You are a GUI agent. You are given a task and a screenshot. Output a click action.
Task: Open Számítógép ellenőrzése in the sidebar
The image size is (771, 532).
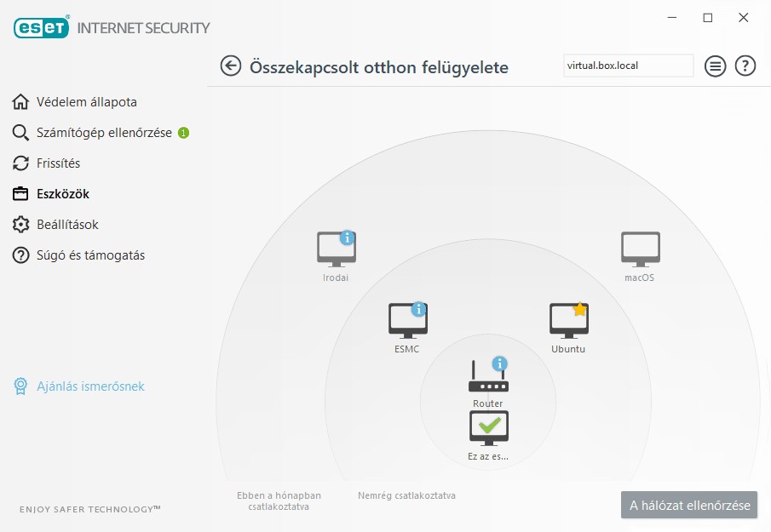tap(104, 133)
